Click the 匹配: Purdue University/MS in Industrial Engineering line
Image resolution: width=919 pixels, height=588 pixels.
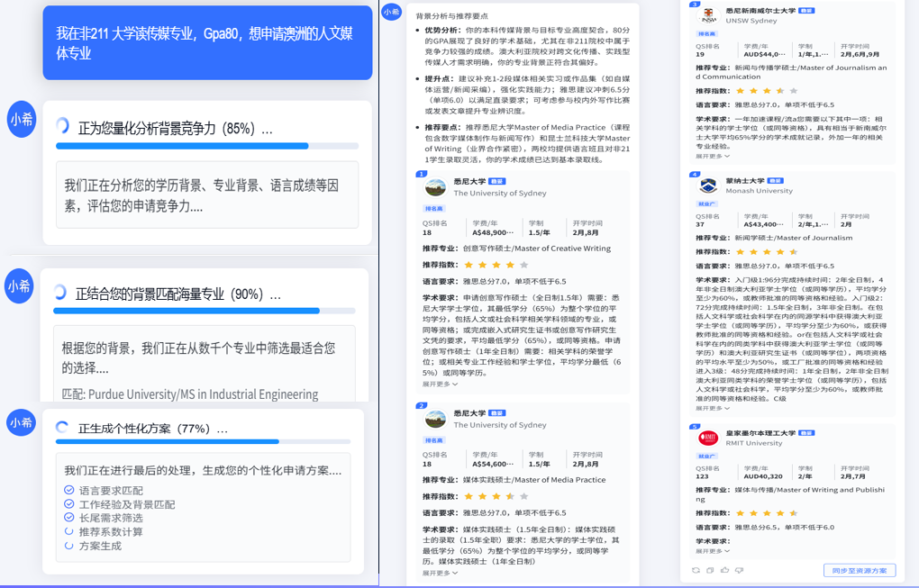click(x=190, y=394)
